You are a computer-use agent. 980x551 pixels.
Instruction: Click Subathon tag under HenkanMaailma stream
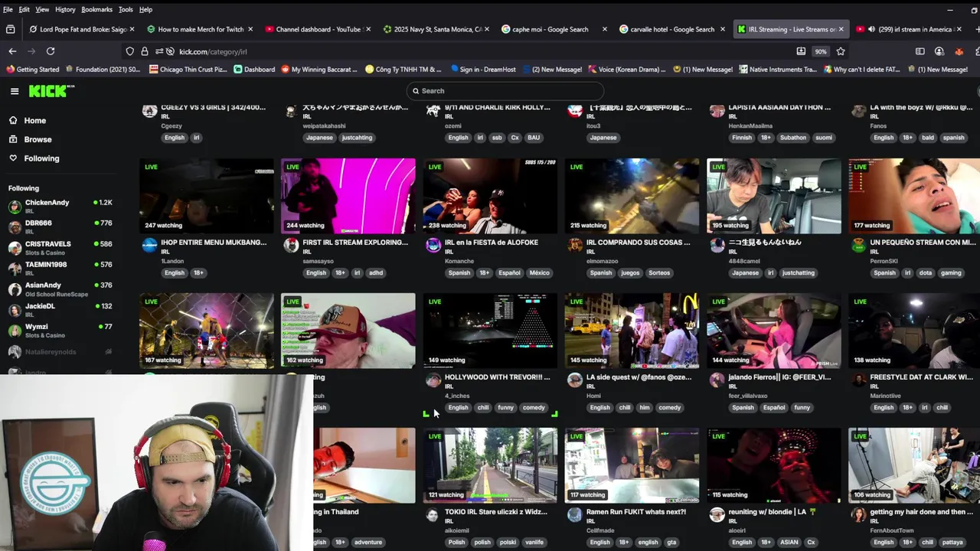pos(793,138)
